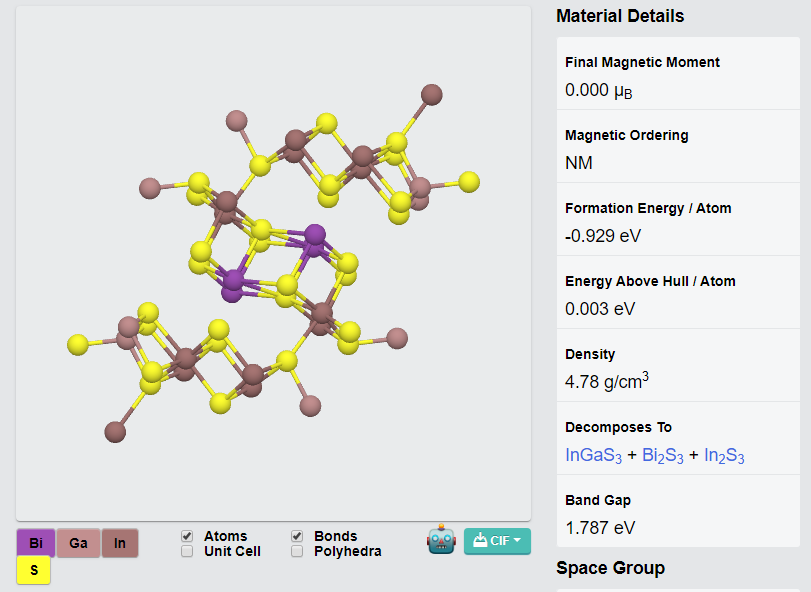Select the purple Bi element swatch
811x592 pixels.
[35, 542]
